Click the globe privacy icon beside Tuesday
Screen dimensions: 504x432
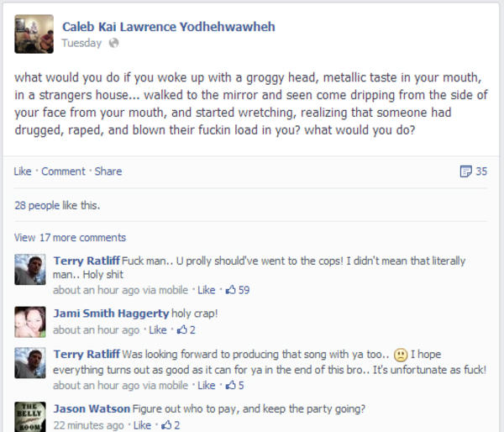click(x=114, y=43)
